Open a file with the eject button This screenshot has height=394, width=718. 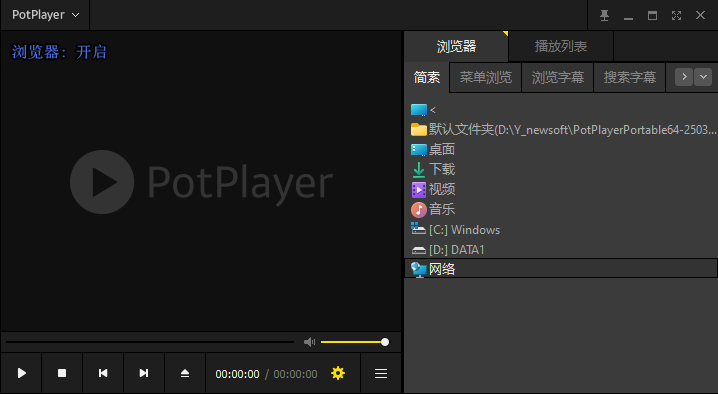[185, 373]
